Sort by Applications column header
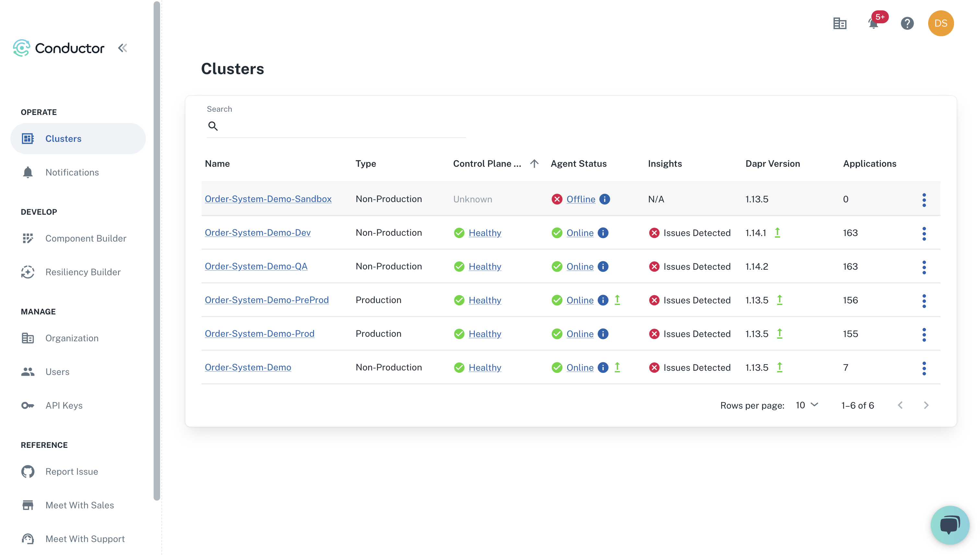Viewport: 980px width, 555px height. 870,164
